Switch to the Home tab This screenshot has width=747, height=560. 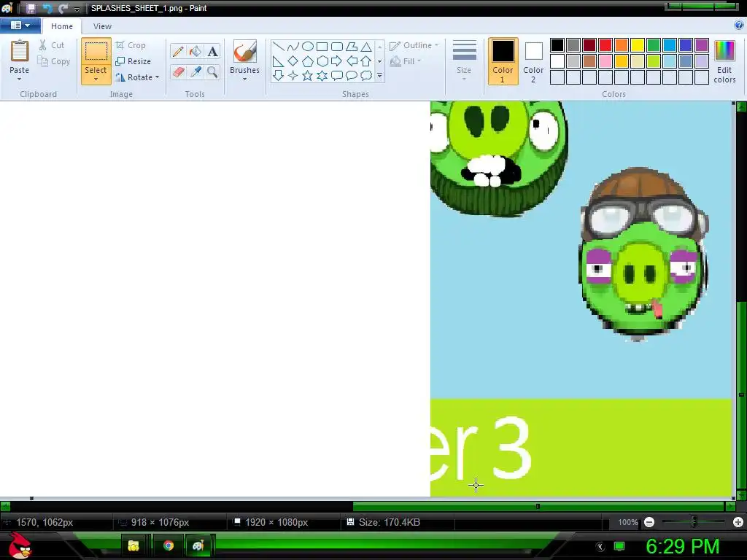62,26
